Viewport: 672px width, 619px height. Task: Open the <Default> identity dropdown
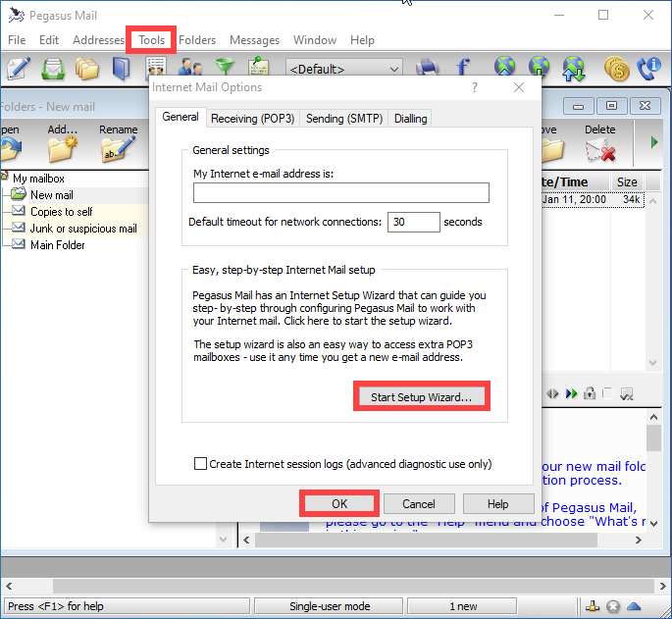(x=344, y=68)
